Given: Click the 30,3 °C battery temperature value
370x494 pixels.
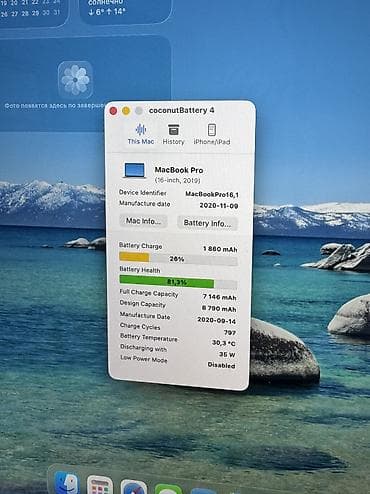Looking at the screenshot, I should point(224,343).
